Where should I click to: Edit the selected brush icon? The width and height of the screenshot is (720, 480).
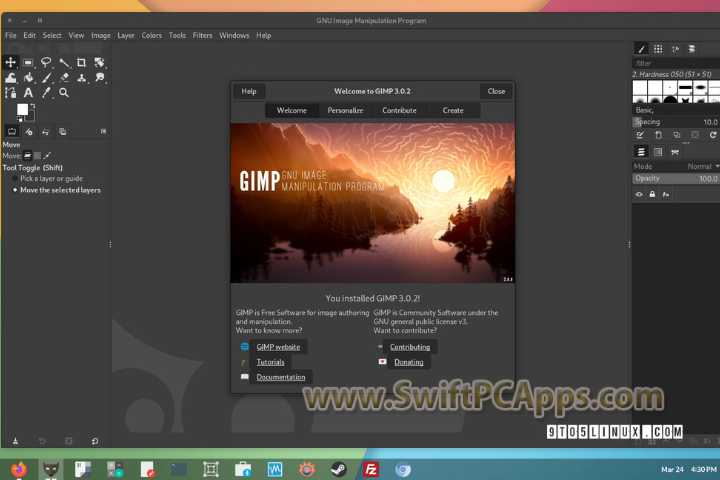click(640, 135)
